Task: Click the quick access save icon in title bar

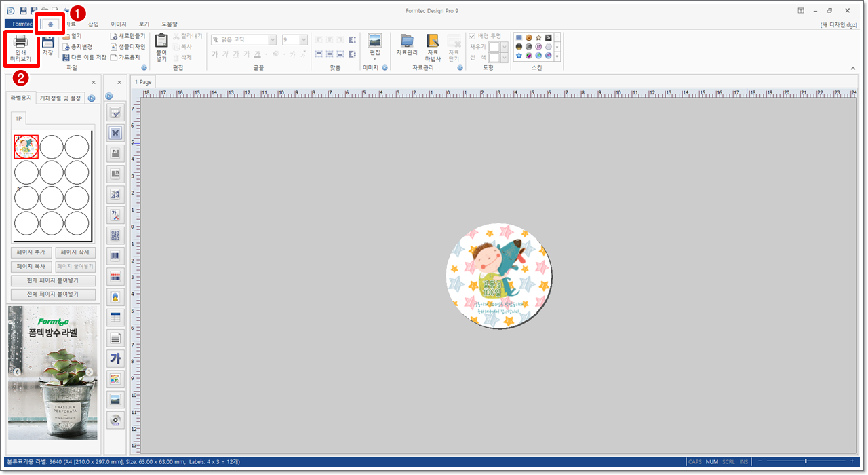Action: [23, 11]
